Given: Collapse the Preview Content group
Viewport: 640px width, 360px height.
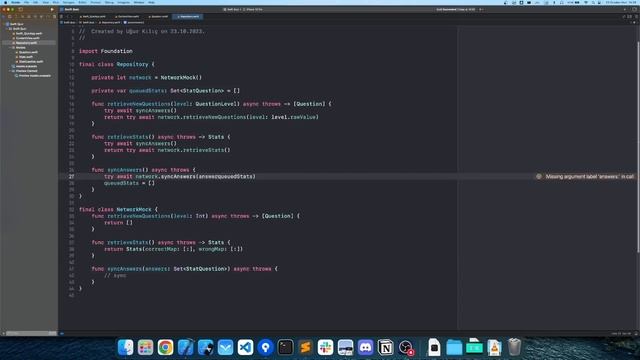Looking at the screenshot, I should [10, 71].
